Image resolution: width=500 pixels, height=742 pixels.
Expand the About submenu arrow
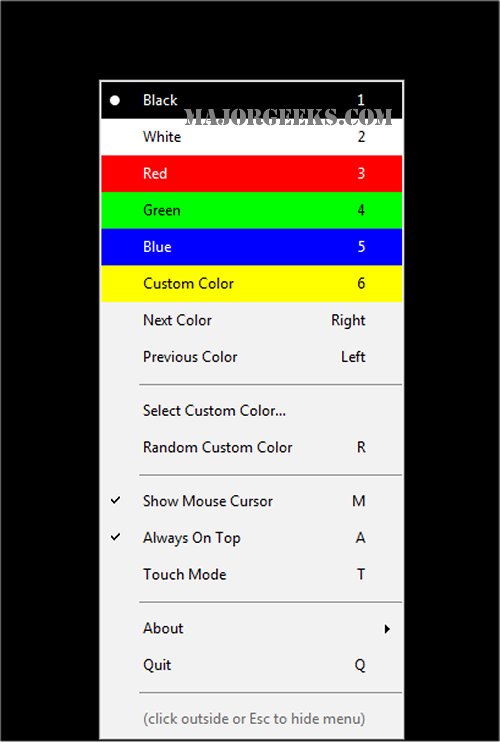387,629
